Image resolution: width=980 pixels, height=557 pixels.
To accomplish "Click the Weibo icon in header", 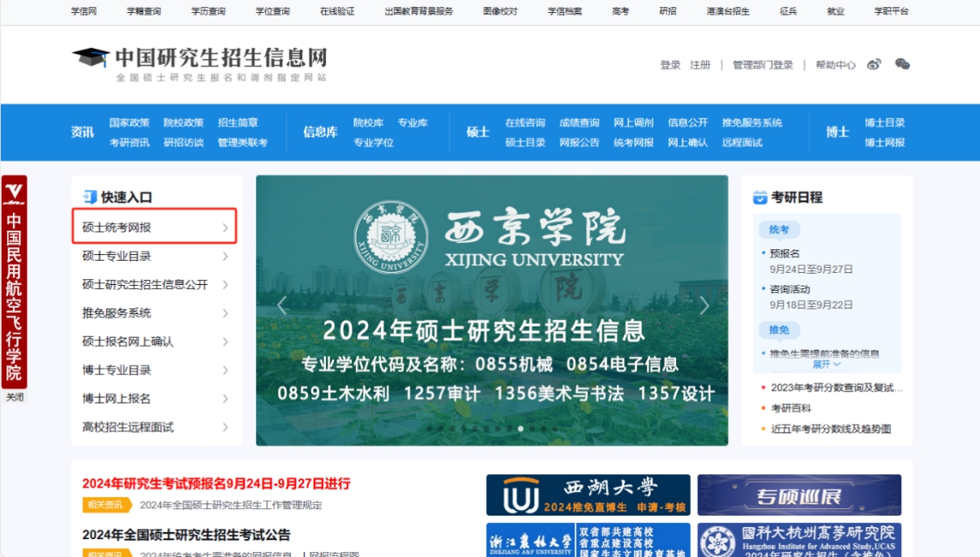I will click(x=874, y=65).
